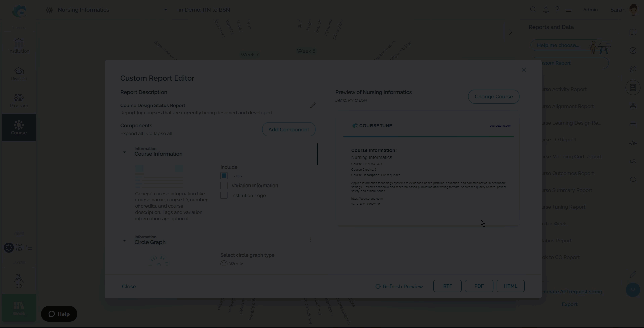Export the report as PDF
The image size is (644, 328).
pos(479,286)
